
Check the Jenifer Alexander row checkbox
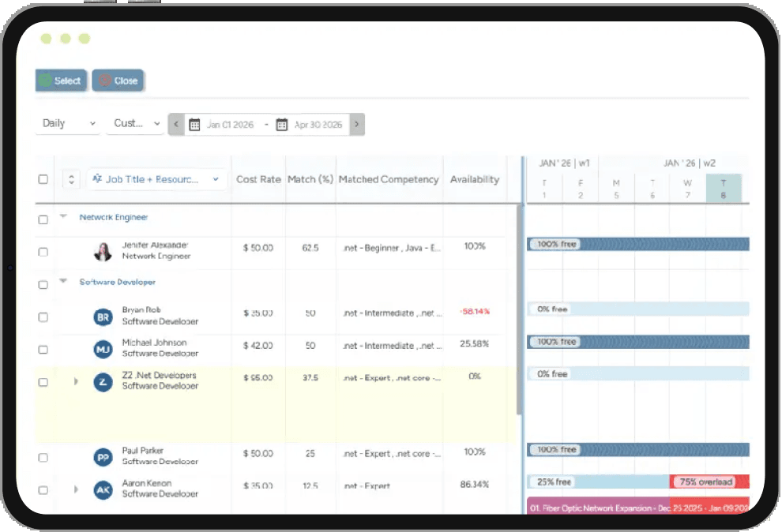(x=43, y=252)
